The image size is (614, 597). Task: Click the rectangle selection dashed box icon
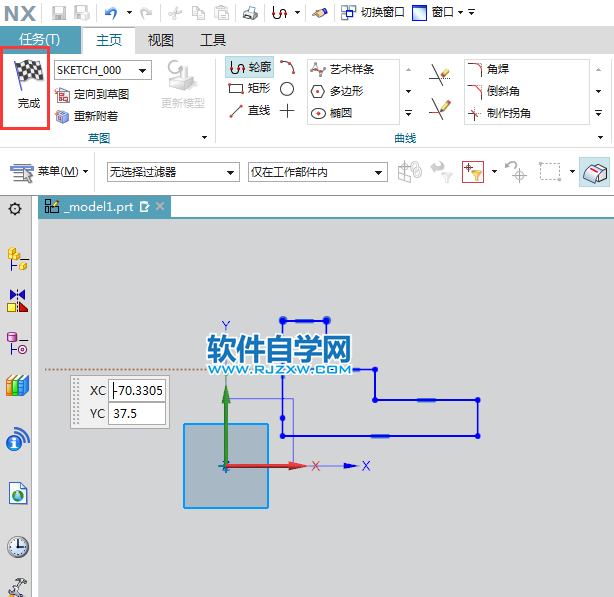click(x=550, y=172)
